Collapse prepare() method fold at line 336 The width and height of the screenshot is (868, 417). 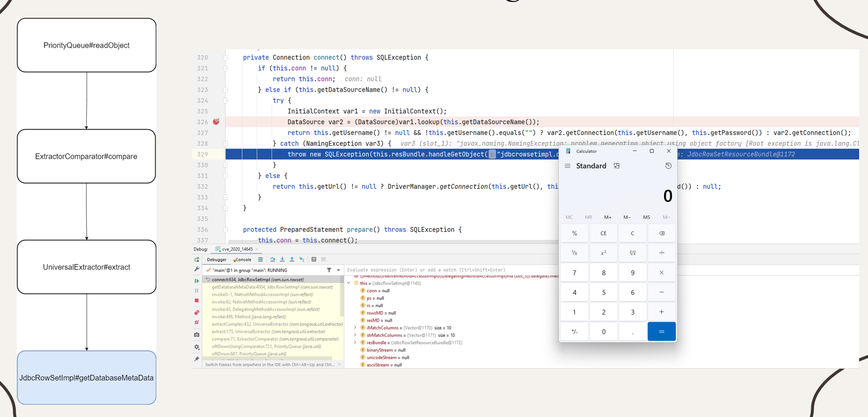pos(225,230)
